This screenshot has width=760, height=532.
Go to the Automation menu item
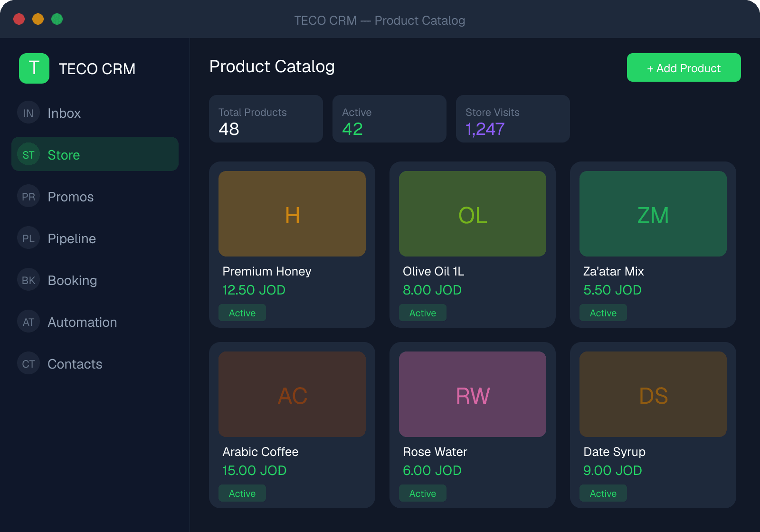[x=82, y=322]
